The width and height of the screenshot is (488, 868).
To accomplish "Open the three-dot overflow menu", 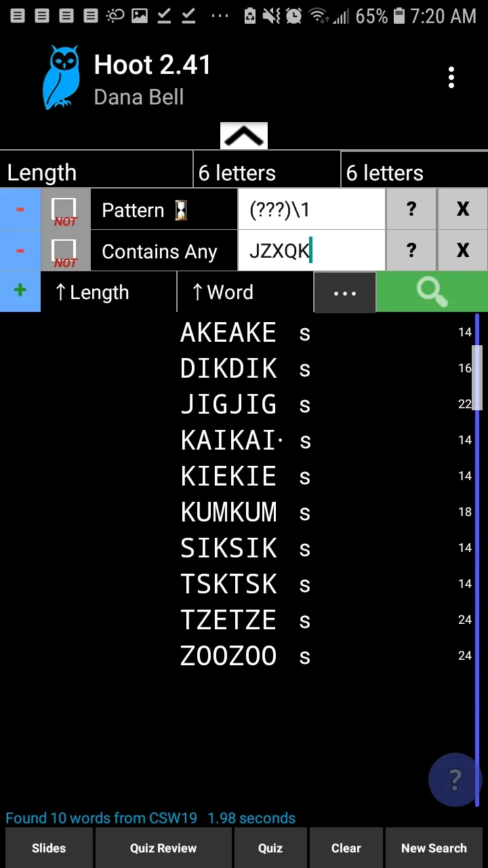I will pyautogui.click(x=451, y=77).
